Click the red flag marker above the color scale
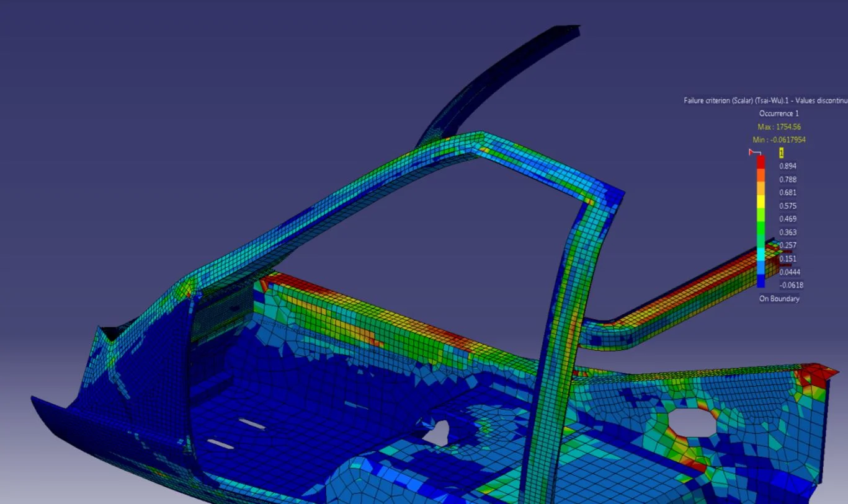Screen dimensions: 848x504 (x=752, y=151)
